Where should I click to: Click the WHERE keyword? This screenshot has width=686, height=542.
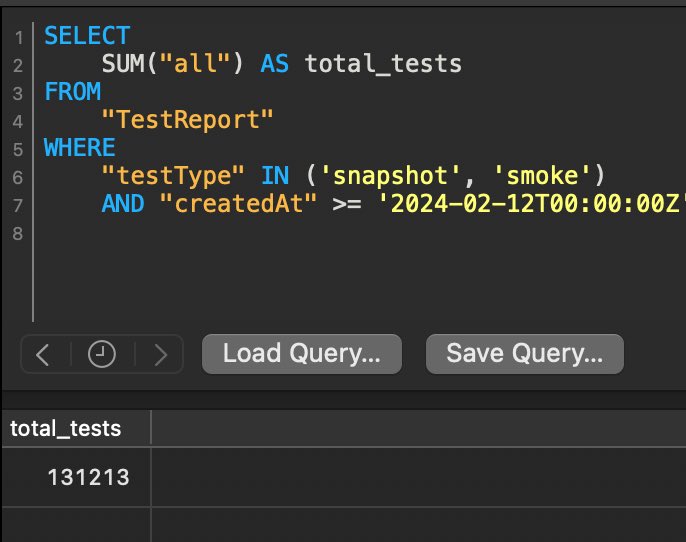coord(80,148)
